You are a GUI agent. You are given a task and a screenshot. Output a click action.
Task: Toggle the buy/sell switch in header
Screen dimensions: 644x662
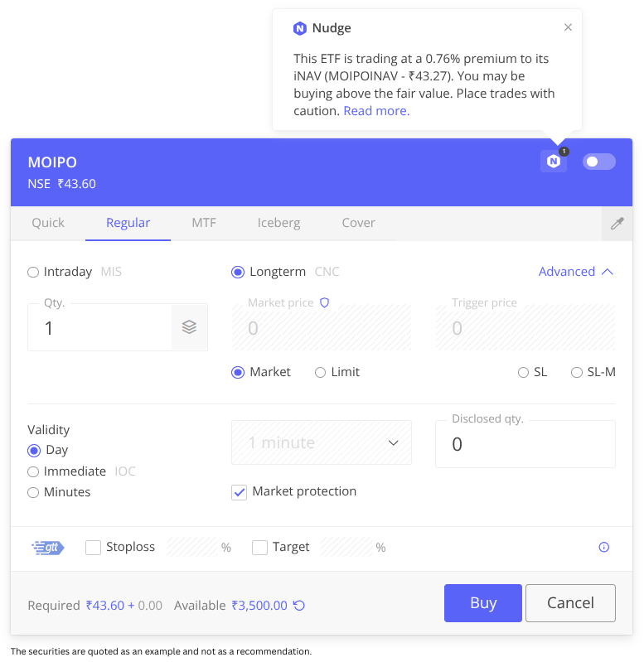point(598,162)
